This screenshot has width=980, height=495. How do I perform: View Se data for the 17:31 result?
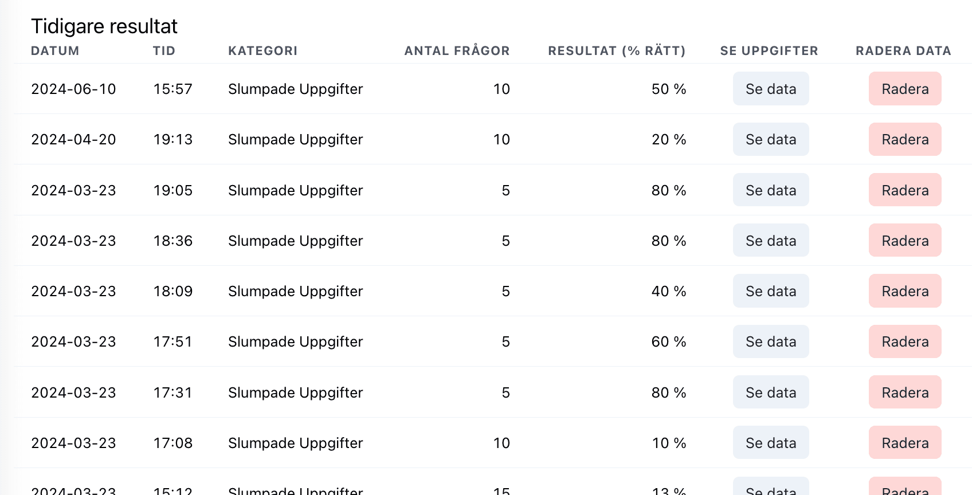770,392
